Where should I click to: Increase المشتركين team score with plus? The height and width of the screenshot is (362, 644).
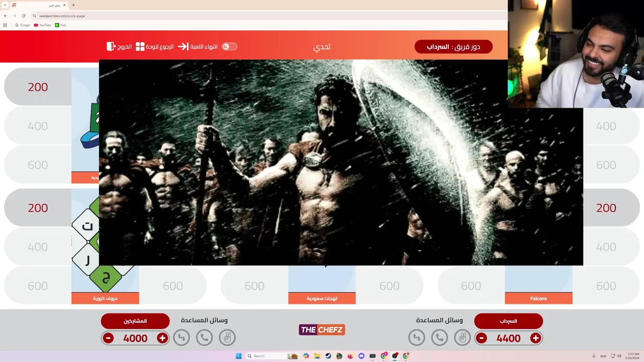pyautogui.click(x=162, y=338)
